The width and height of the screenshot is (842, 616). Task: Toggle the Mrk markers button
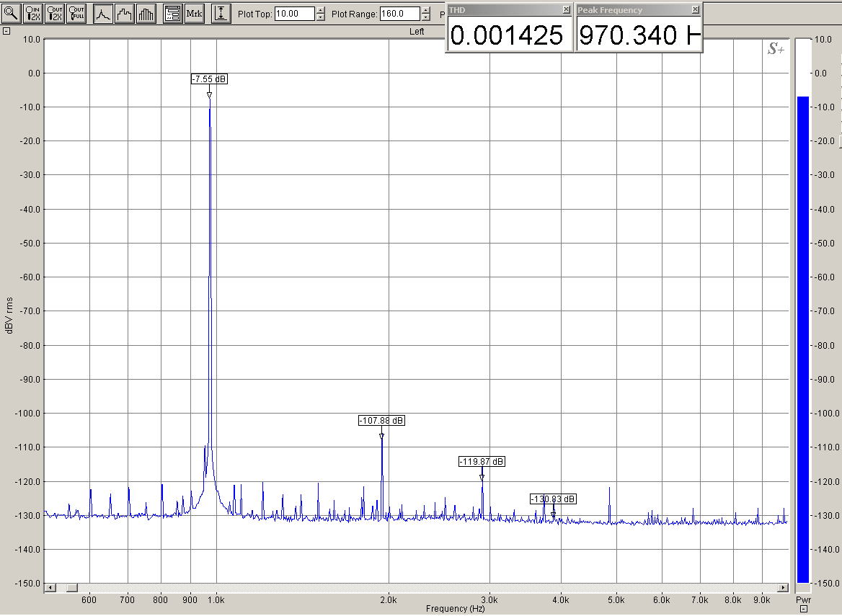click(x=195, y=14)
